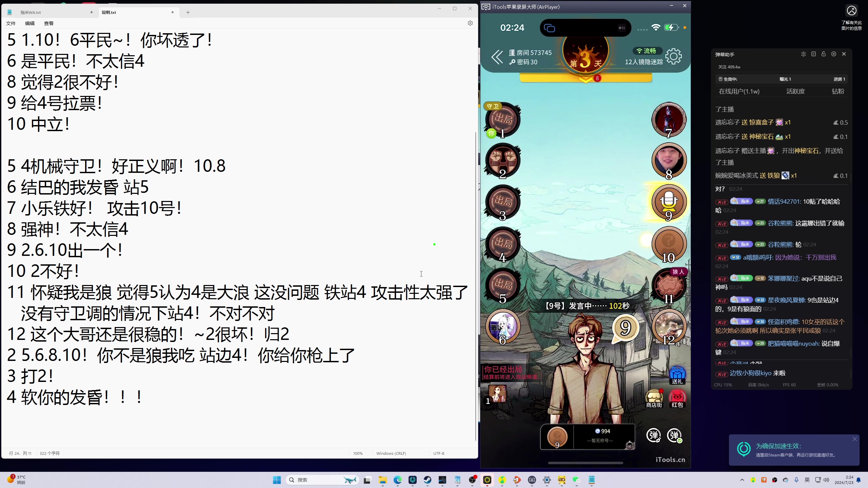Open Notepad settings gear
This screenshot has width=868, height=488.
[470, 23]
